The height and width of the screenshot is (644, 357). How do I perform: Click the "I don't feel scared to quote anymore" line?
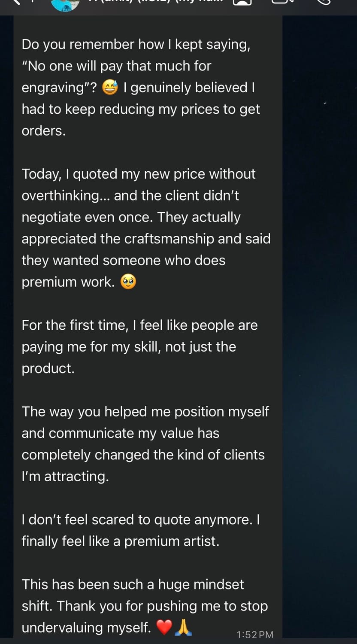tap(141, 519)
